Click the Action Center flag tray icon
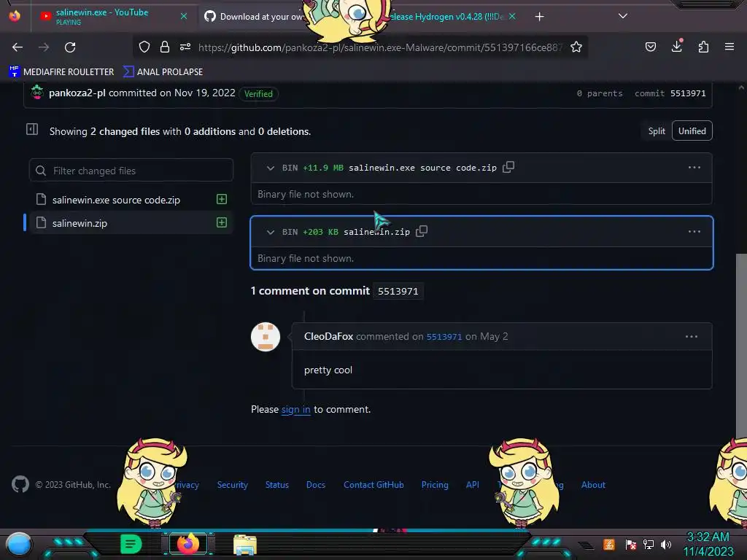The image size is (747, 560). [630, 544]
